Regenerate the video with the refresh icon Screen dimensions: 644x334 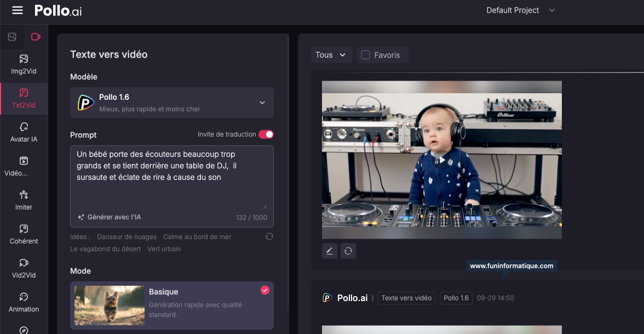pyautogui.click(x=348, y=251)
